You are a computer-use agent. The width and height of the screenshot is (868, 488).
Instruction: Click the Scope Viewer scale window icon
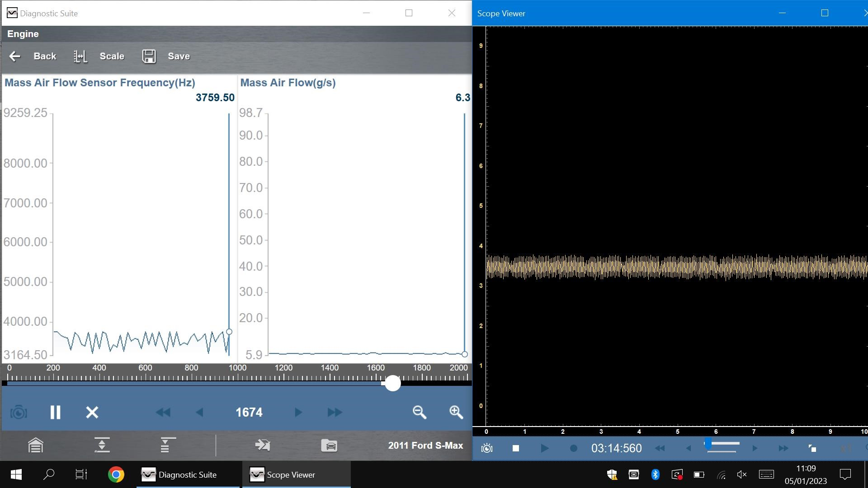tap(812, 448)
